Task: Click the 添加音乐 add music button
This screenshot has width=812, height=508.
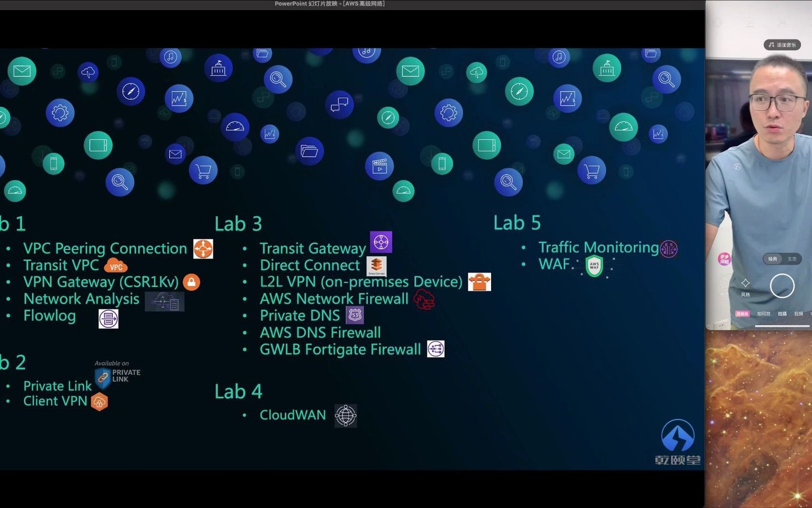Action: (783, 45)
